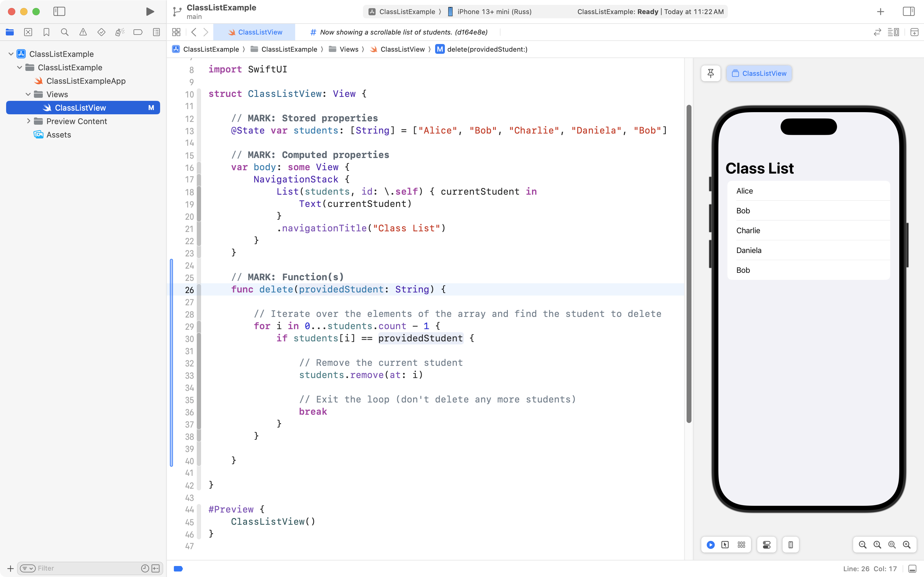Viewport: 924px width, 577px height.
Task: Open the Breakpoint navigator icon
Action: coord(138,32)
